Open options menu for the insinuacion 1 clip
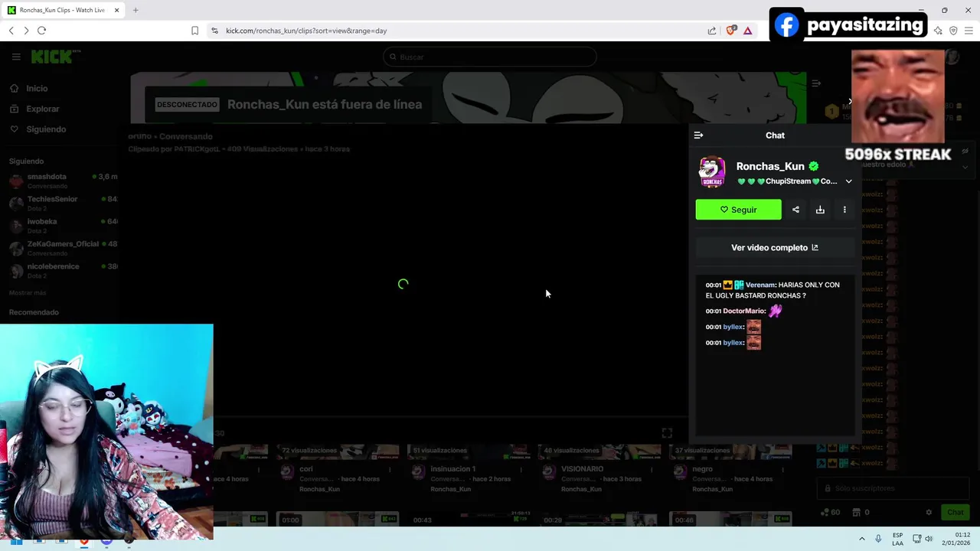Screen dimensions: 980x551 click(521, 469)
